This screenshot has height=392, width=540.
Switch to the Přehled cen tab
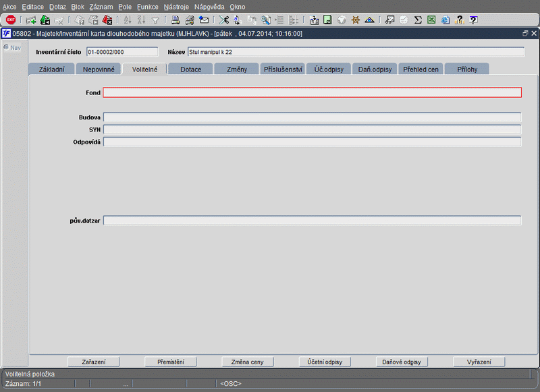tap(421, 69)
